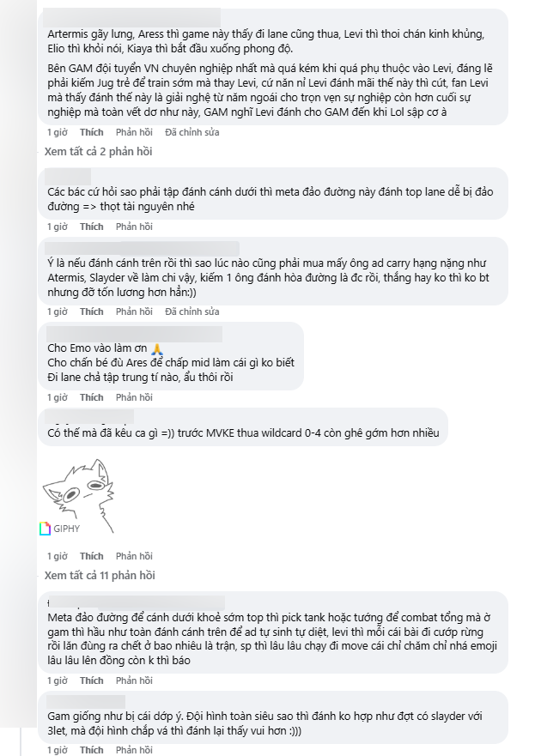
Task: Click the praying hands emoji in Emo comment
Action: pos(156,349)
